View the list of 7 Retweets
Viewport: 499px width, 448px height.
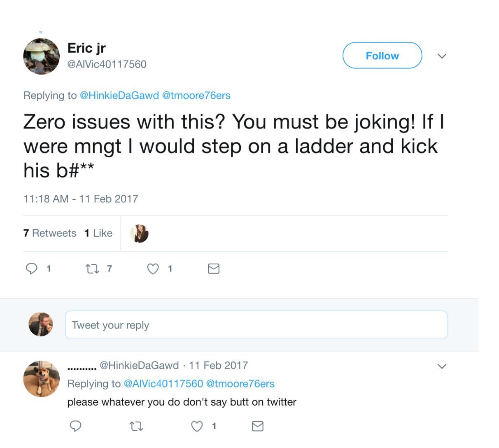pos(50,233)
